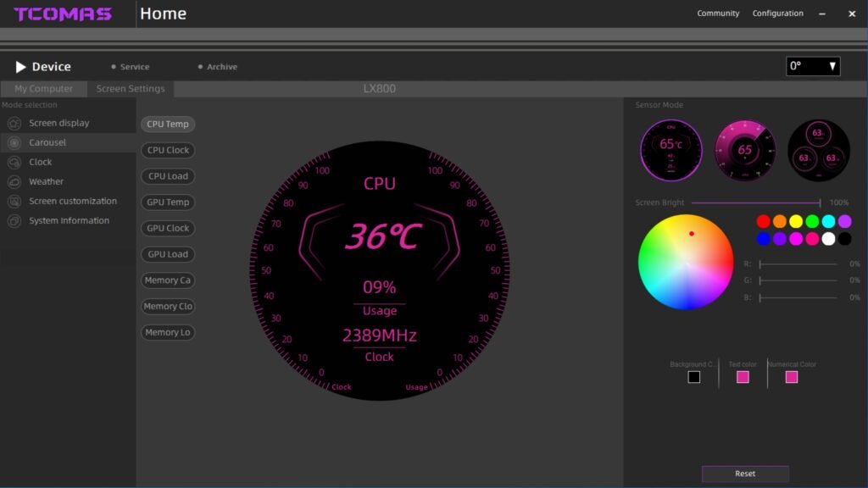Viewport: 868px width, 488px height.
Task: Choose the three-circle sensor mode thumbnail
Action: pos(818,150)
